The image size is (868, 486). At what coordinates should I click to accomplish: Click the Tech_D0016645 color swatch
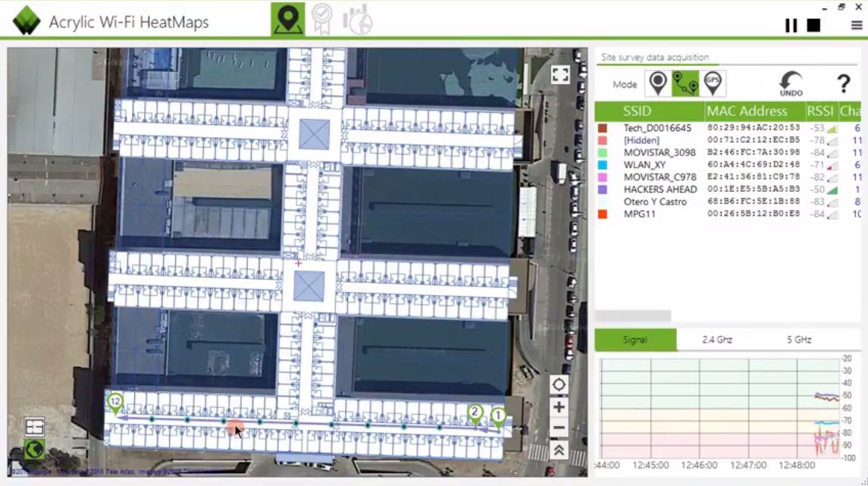pyautogui.click(x=602, y=128)
